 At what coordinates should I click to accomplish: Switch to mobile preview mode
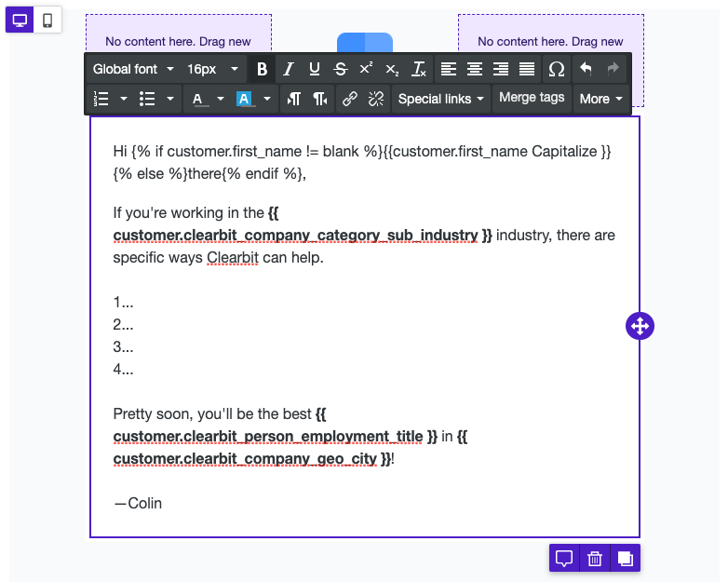47,20
